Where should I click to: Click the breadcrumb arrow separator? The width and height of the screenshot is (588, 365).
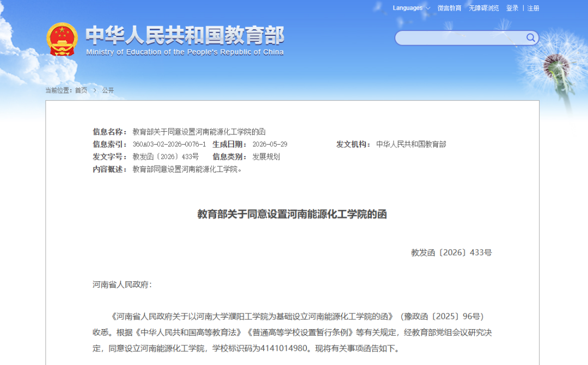95,90
